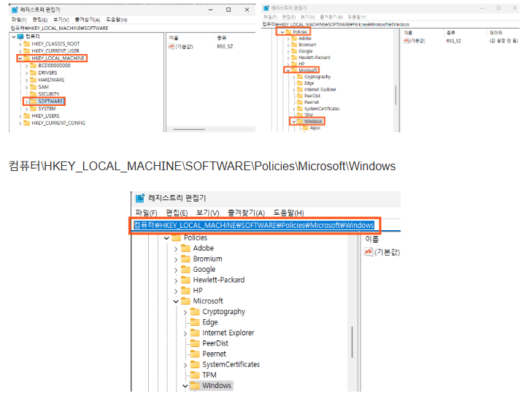Screen dimensions: 532x396
Task: Click the SYSTEM key folder icon
Action: click(33, 108)
